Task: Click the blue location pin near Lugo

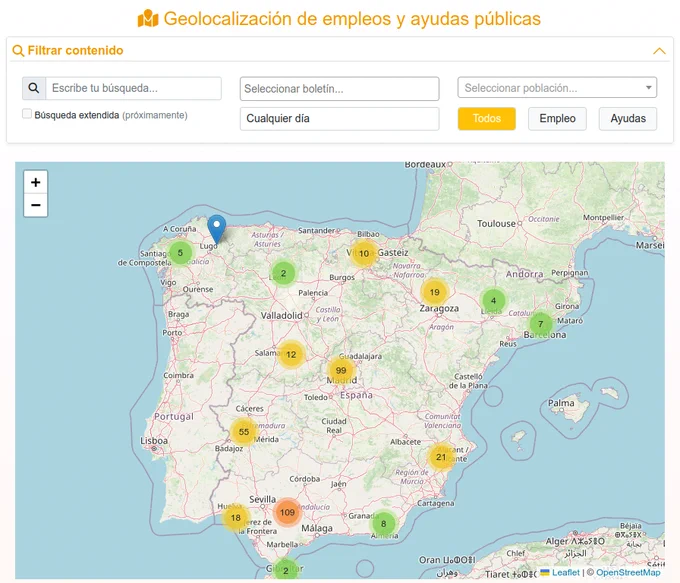Action: tap(216, 229)
